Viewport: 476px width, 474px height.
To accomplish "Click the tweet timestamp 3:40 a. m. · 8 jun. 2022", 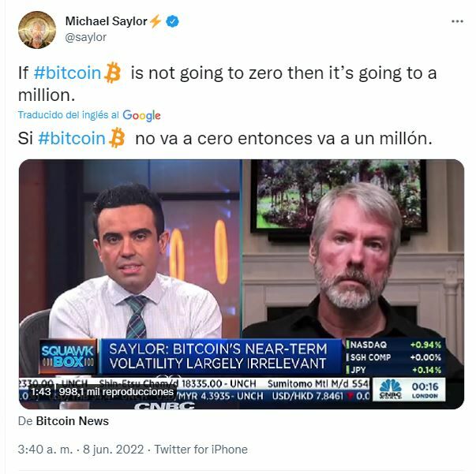I will (x=81, y=450).
